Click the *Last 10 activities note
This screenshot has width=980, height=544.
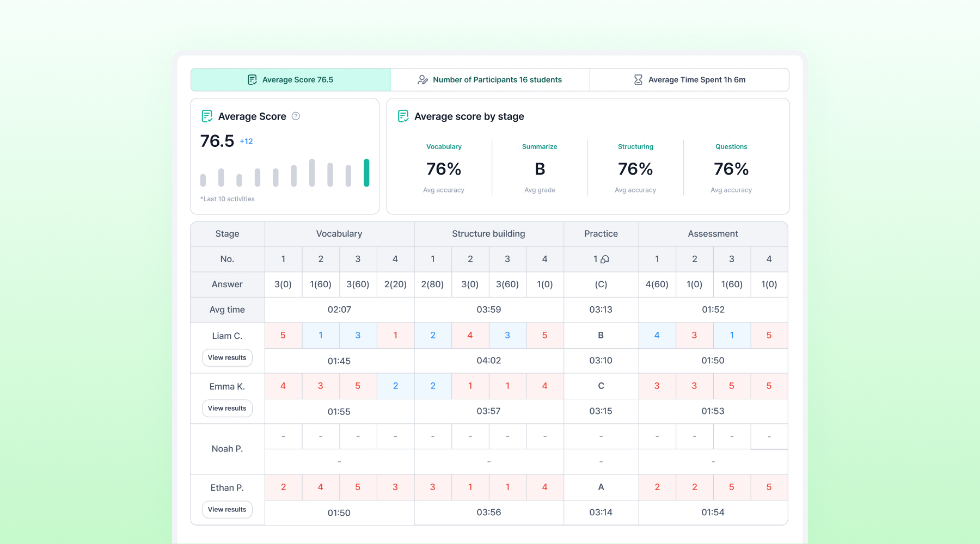[228, 199]
